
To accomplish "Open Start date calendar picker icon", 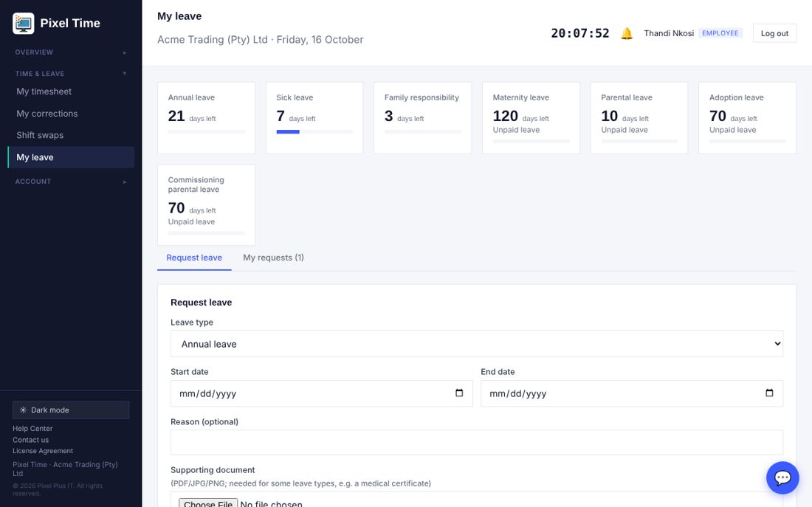I will tap(459, 393).
